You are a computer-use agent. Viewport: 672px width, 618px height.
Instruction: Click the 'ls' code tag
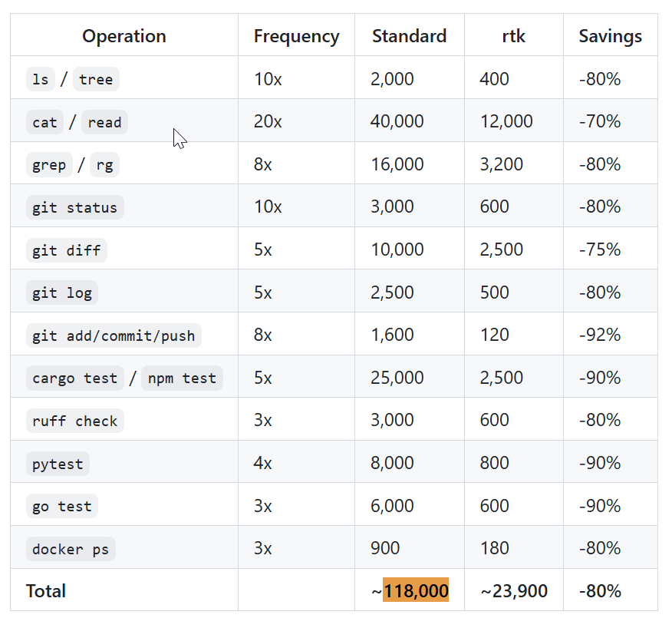point(41,79)
